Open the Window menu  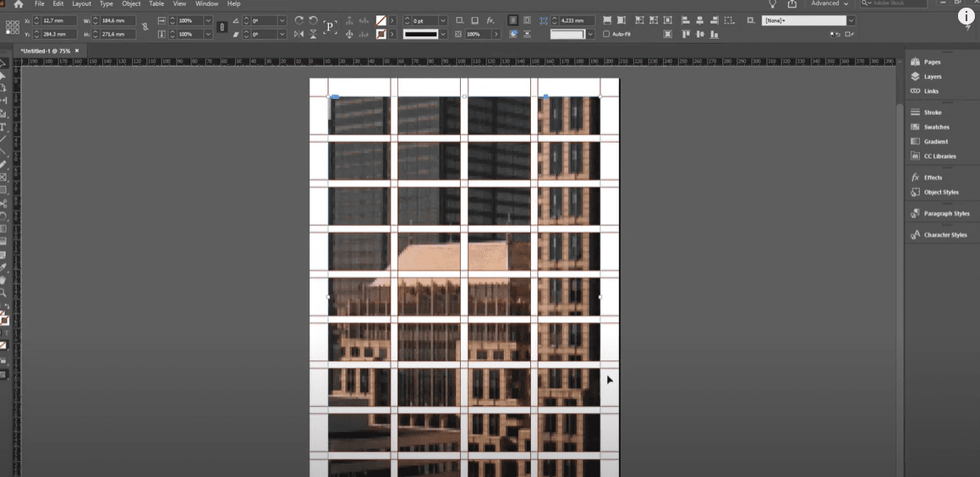pos(206,3)
